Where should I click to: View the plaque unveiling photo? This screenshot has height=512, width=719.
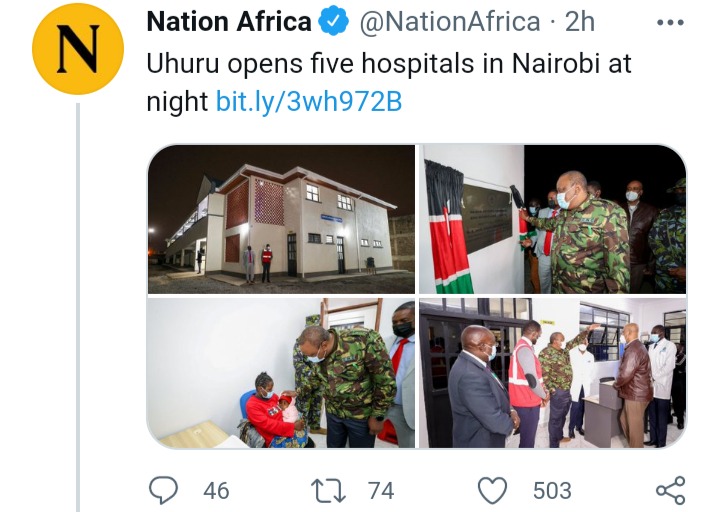pos(553,219)
